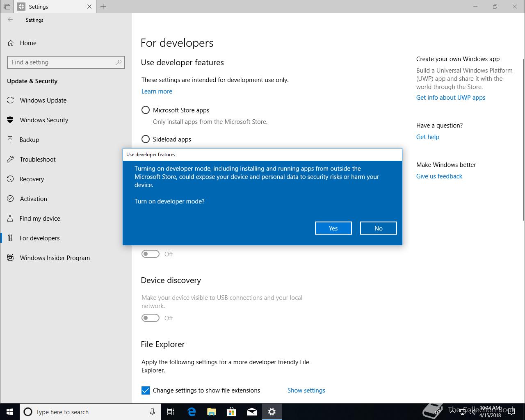Click the Windows Insider Program label

pyautogui.click(x=55, y=258)
